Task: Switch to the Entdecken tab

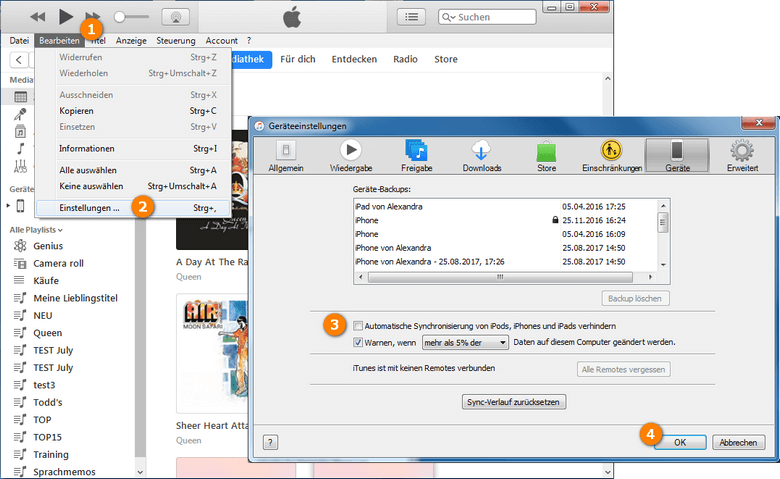Action: coord(354,59)
